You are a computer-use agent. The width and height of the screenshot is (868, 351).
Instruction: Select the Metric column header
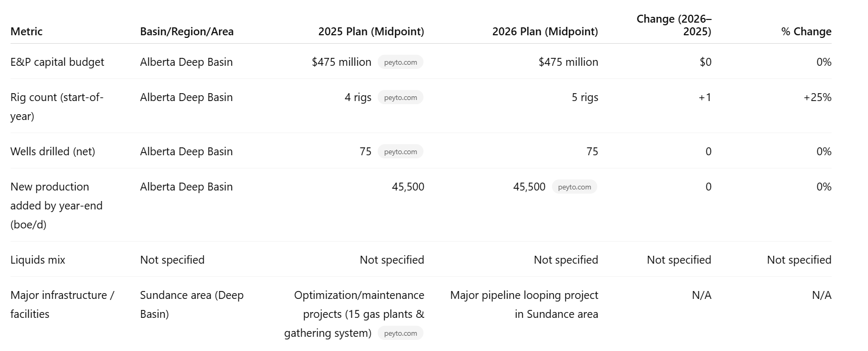(26, 32)
